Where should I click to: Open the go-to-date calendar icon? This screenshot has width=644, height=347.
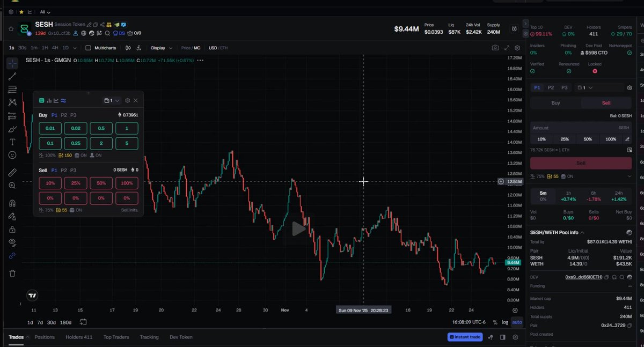[x=83, y=322]
